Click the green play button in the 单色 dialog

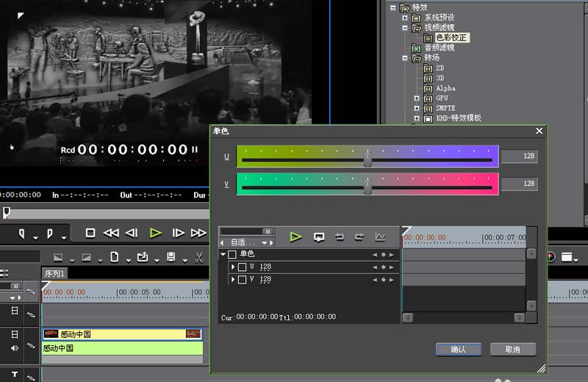point(295,237)
